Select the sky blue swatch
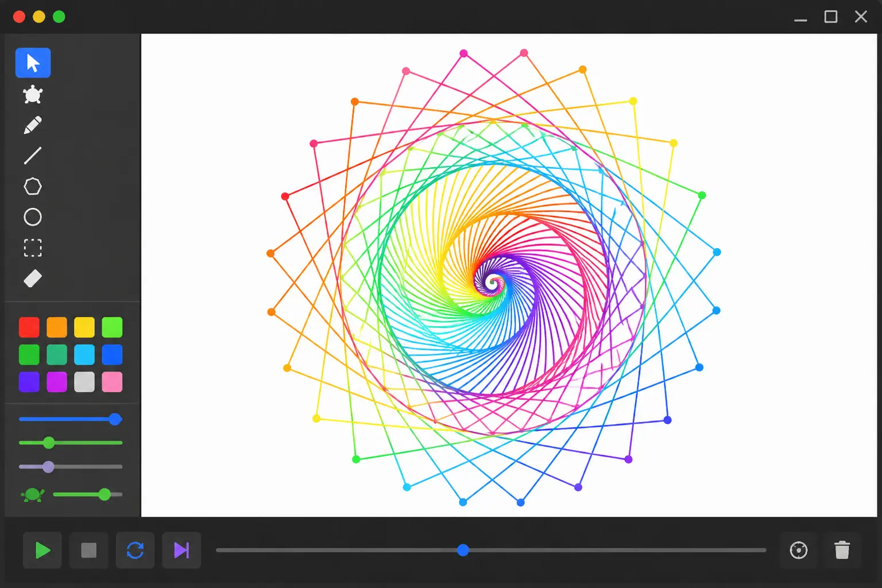The height and width of the screenshot is (588, 882). point(84,355)
